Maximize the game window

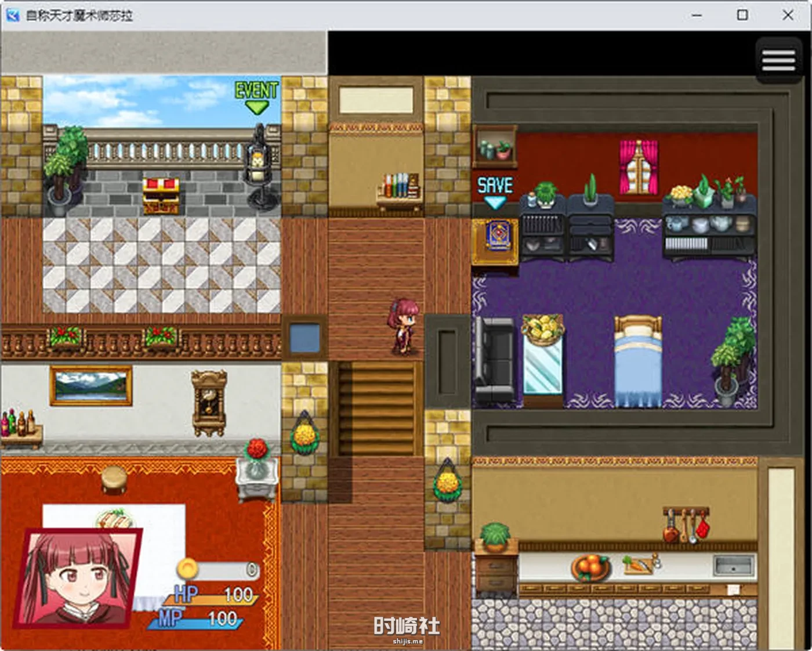742,15
